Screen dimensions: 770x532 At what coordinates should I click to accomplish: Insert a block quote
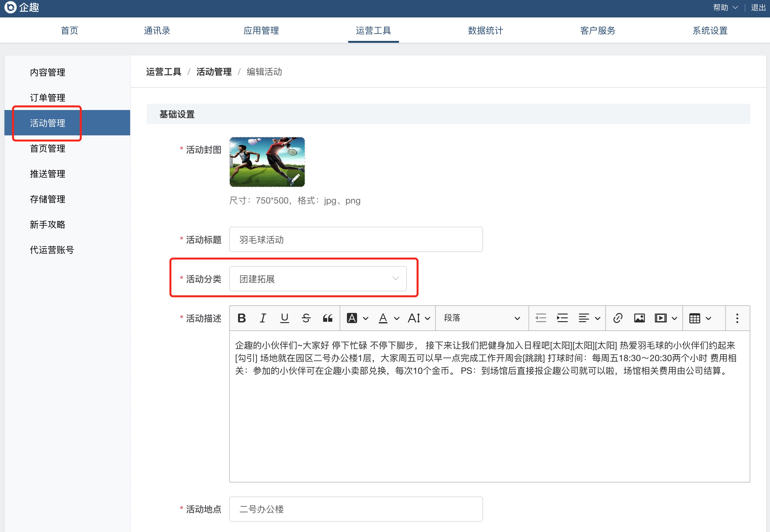328,318
